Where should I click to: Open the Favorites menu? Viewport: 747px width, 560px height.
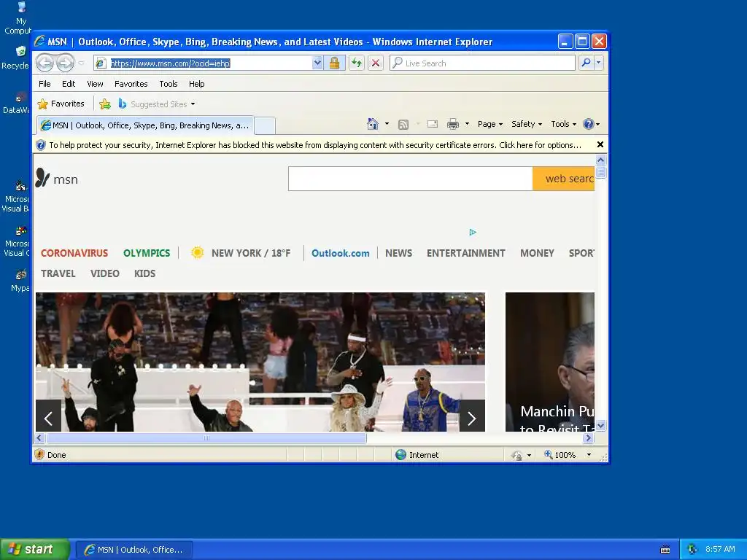point(131,84)
